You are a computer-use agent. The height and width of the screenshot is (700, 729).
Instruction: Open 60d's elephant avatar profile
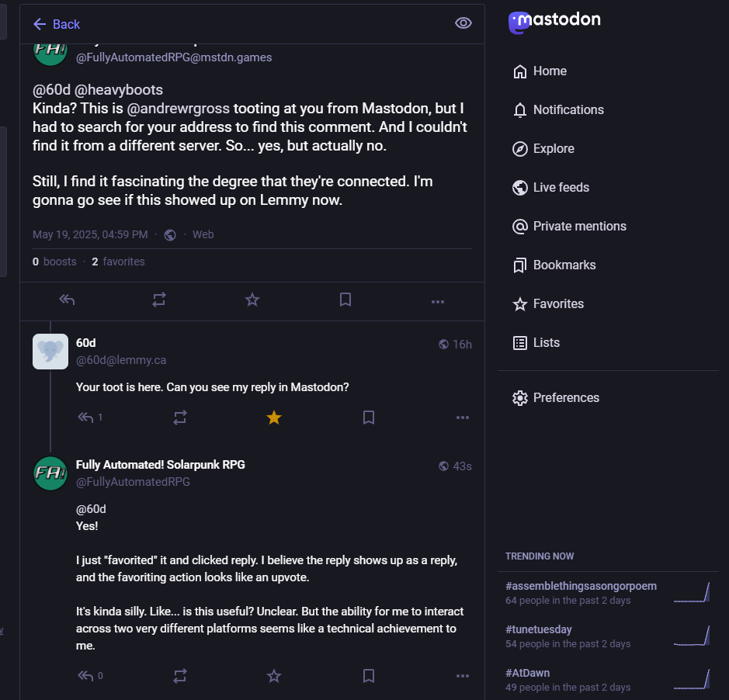point(50,352)
